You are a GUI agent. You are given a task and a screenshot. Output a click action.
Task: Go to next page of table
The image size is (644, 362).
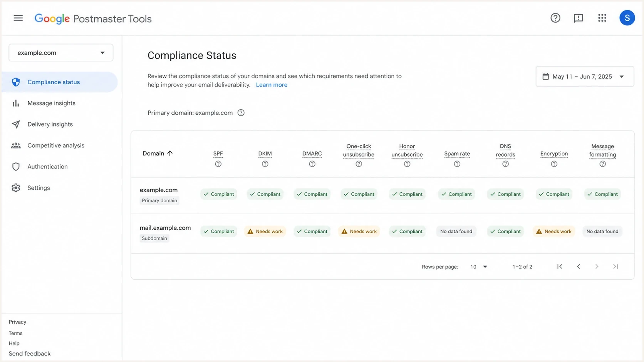[597, 266]
